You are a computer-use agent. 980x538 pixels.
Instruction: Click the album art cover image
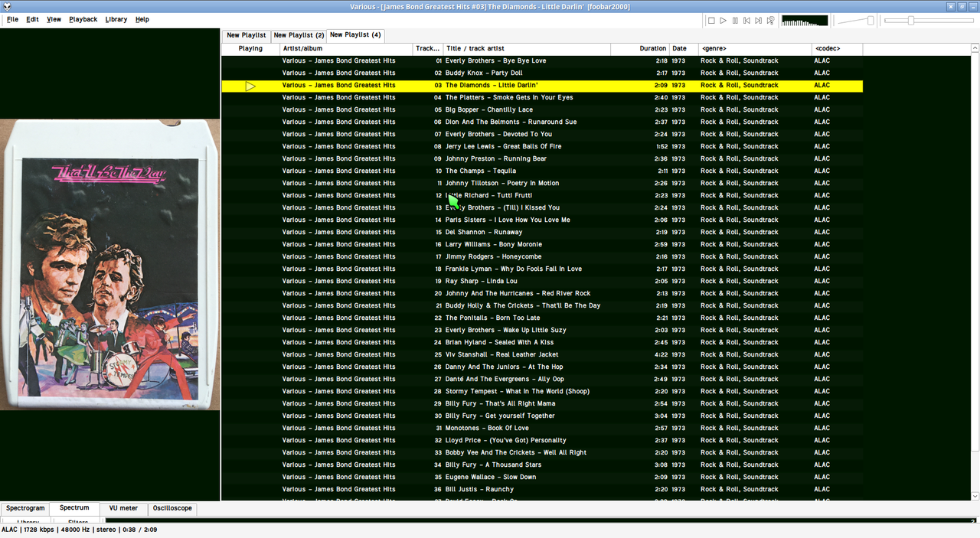[110, 265]
